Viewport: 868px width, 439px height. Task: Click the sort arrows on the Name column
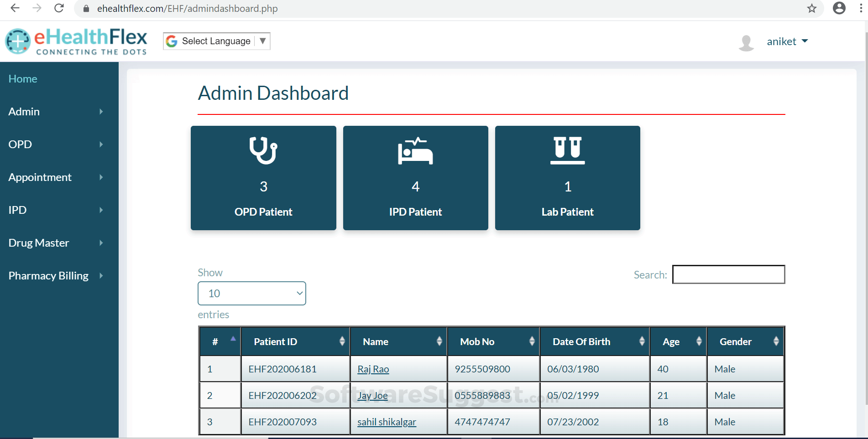pyautogui.click(x=439, y=341)
